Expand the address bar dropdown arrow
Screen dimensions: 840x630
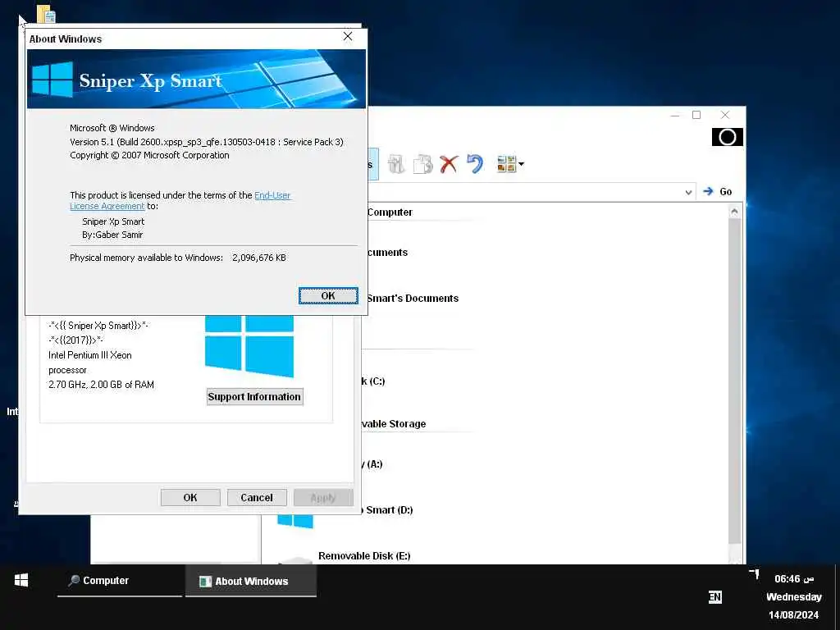[x=688, y=192]
